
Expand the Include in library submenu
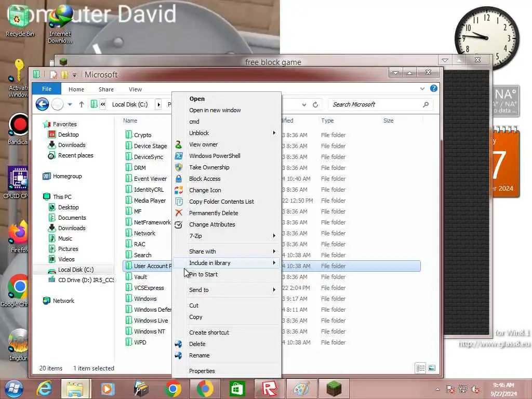[274, 263]
